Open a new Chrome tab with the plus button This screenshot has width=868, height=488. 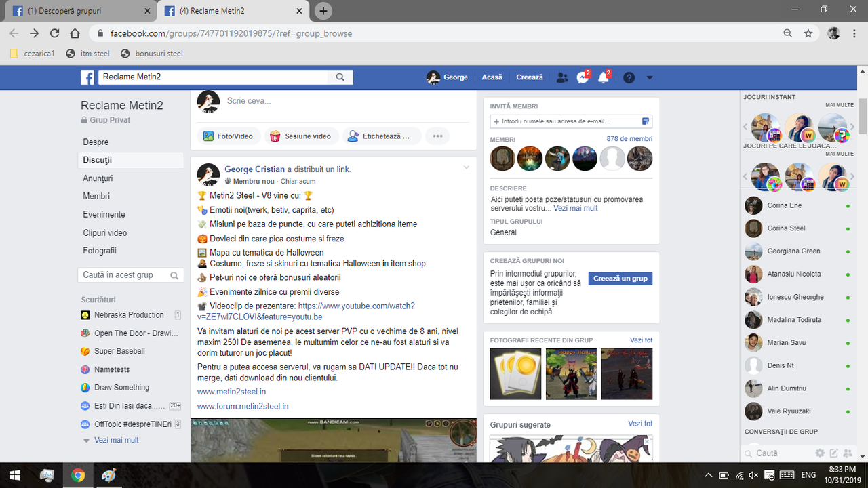[323, 11]
